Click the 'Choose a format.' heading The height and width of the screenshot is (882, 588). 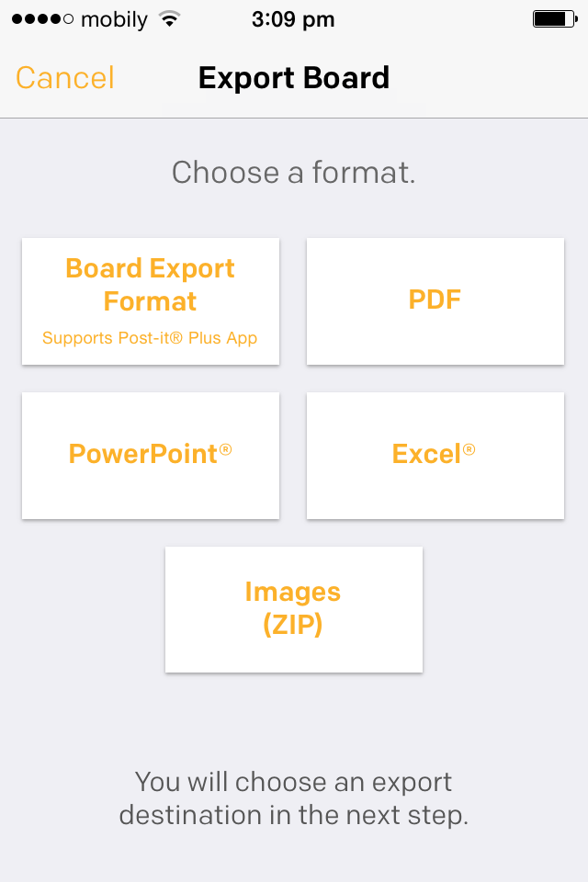(294, 173)
